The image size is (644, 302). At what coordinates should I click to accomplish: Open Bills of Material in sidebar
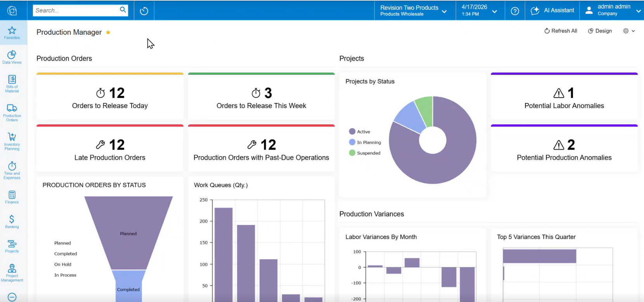(x=12, y=84)
